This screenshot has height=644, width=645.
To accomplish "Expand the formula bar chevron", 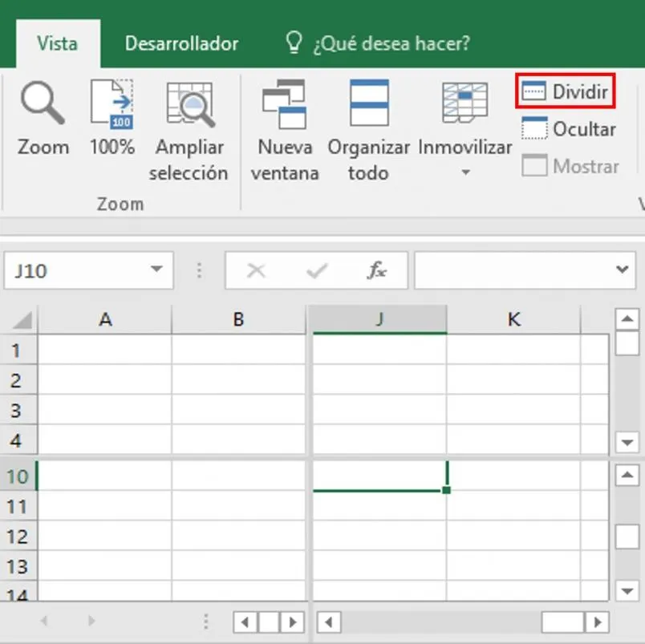I will tap(622, 269).
